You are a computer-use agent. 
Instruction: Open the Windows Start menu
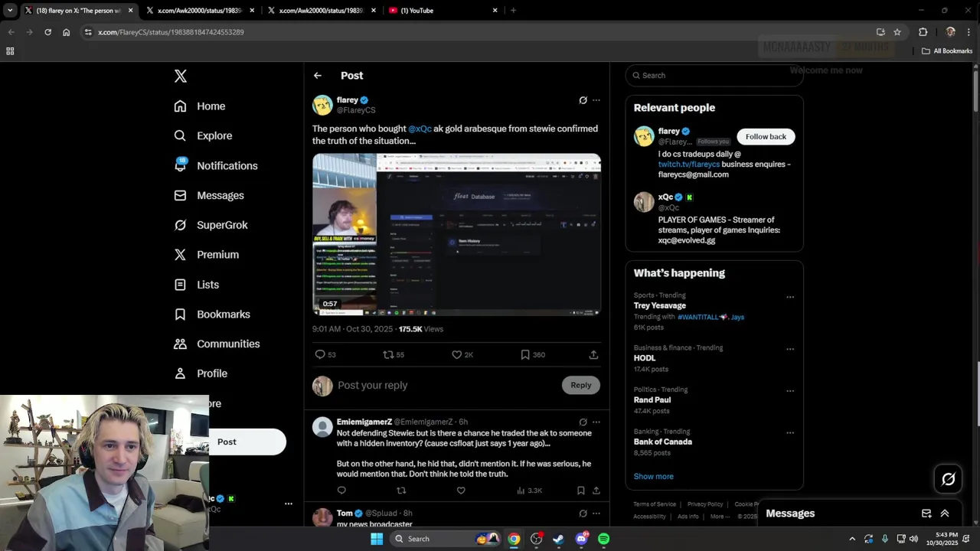377,539
